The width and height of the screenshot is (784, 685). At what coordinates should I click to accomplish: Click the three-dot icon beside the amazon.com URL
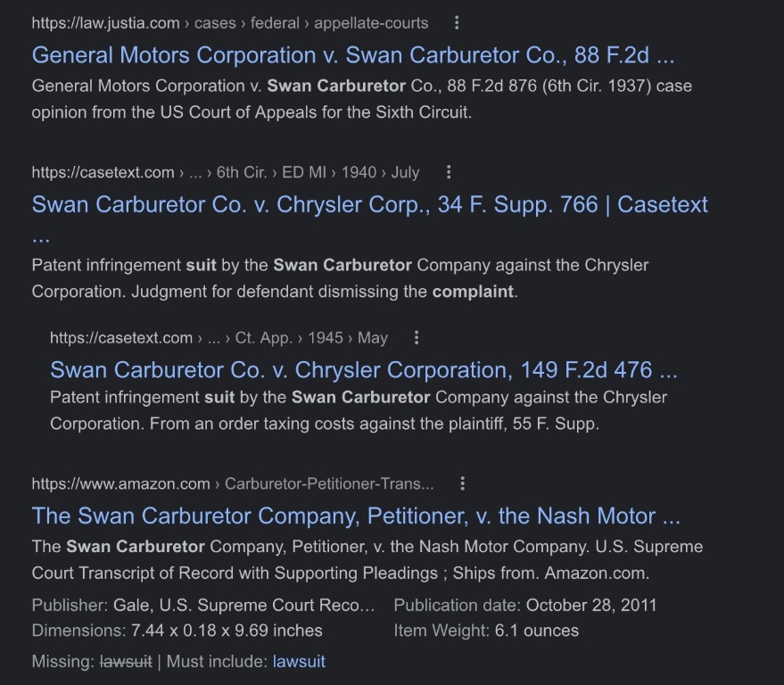click(462, 483)
